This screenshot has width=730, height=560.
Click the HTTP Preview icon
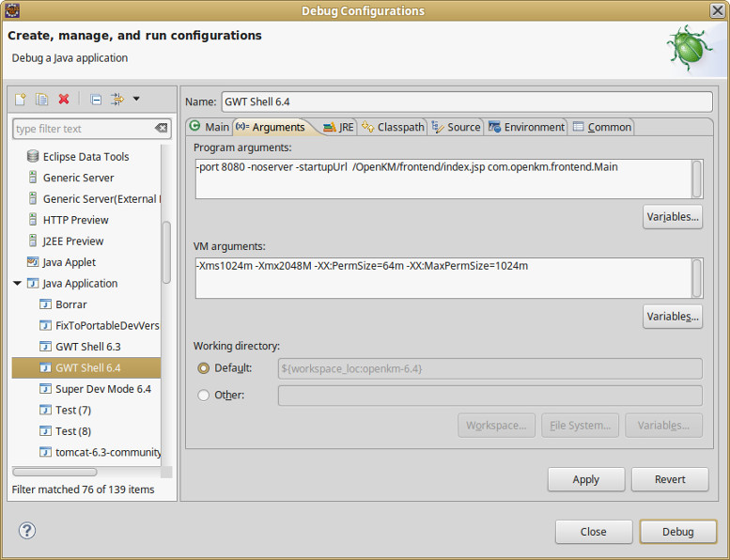tap(33, 220)
